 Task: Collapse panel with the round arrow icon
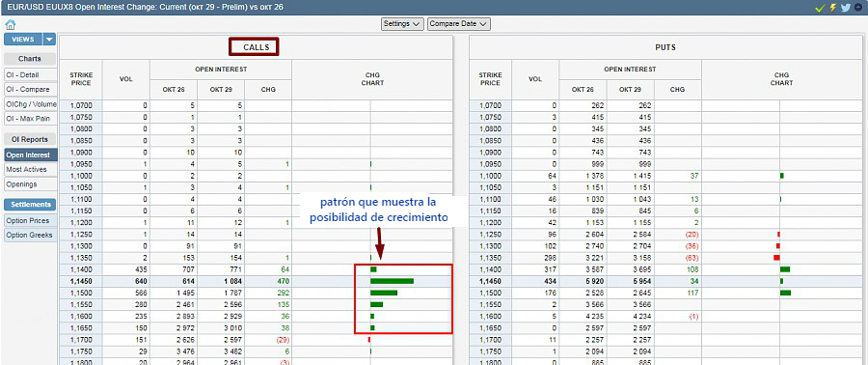858,7
